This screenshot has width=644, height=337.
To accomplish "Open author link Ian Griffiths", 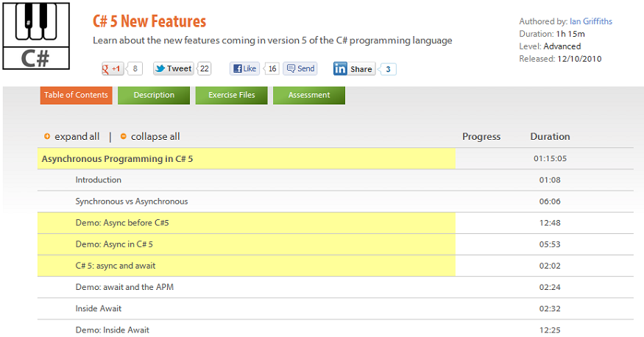I will click(x=591, y=21).
